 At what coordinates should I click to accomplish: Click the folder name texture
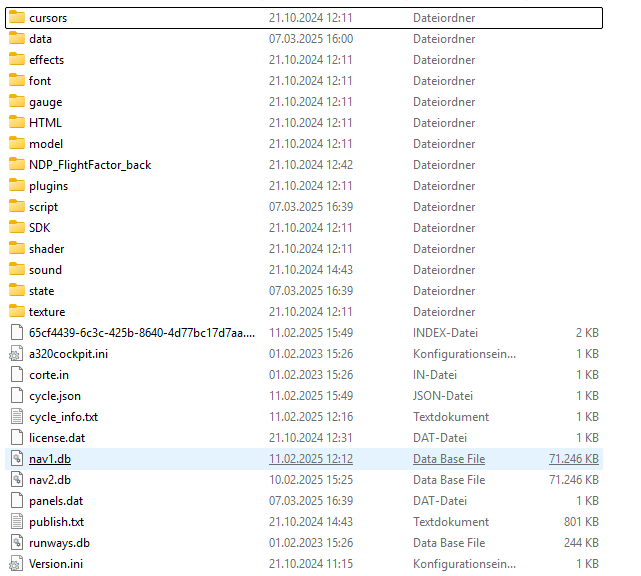tap(47, 312)
